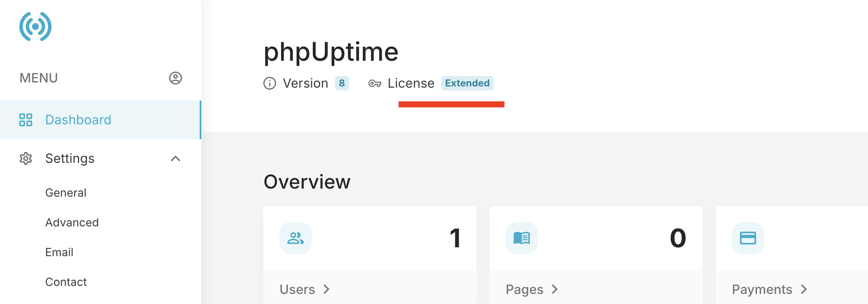Image resolution: width=868 pixels, height=304 pixels.
Task: Click the Settings gear icon
Action: [26, 158]
